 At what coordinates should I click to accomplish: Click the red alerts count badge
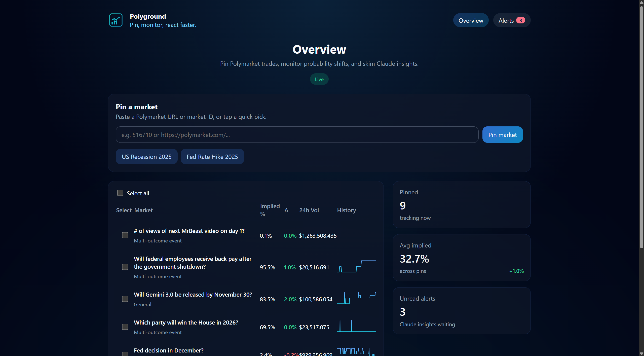click(520, 20)
